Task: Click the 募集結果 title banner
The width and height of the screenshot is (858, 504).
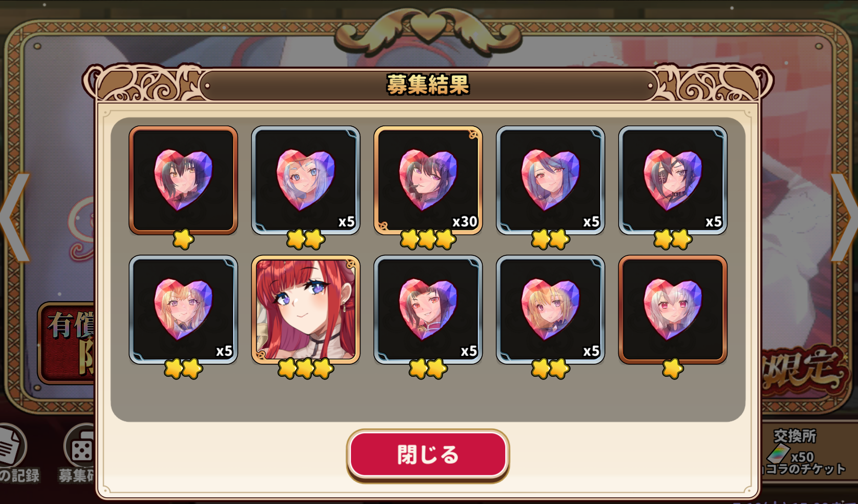Action: pyautogui.click(x=428, y=85)
